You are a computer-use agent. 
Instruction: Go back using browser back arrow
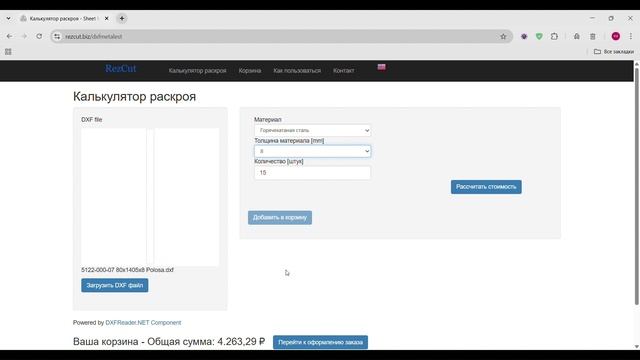coord(9,36)
